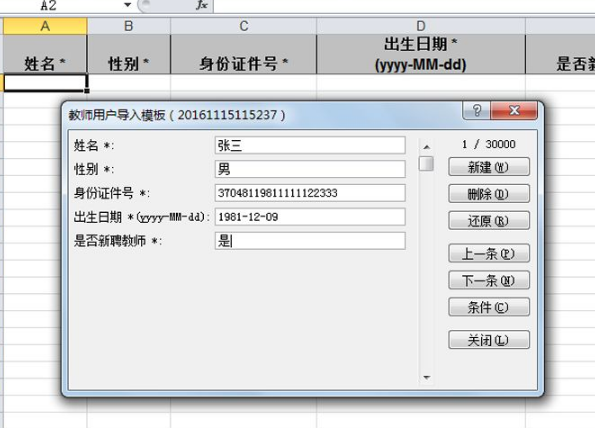Open the 条件 criteria button
This screenshot has height=428, width=595.
coord(489,307)
